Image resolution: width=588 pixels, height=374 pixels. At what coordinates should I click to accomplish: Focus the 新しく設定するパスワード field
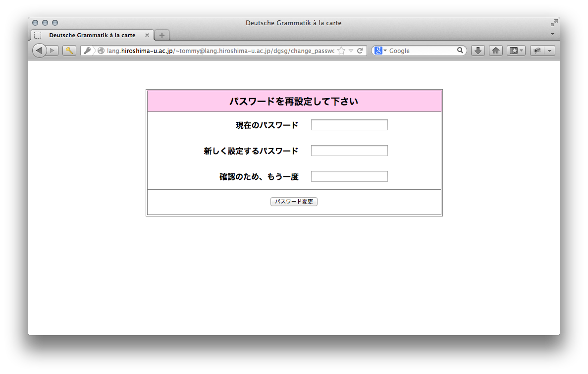(x=349, y=151)
